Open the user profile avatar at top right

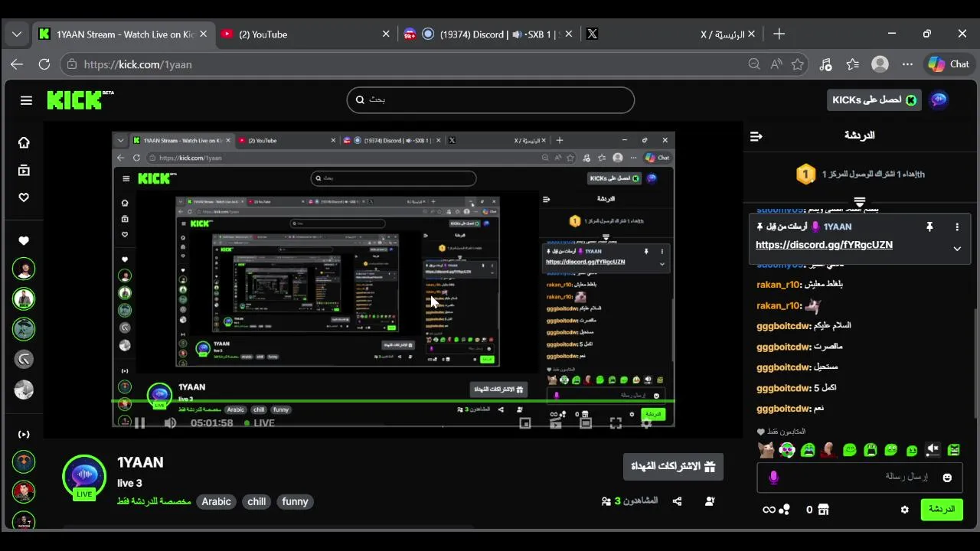point(939,100)
